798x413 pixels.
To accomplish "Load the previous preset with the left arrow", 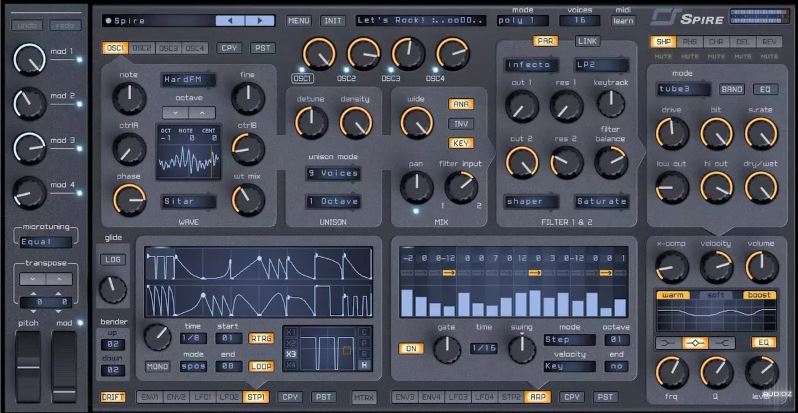I will [230, 21].
